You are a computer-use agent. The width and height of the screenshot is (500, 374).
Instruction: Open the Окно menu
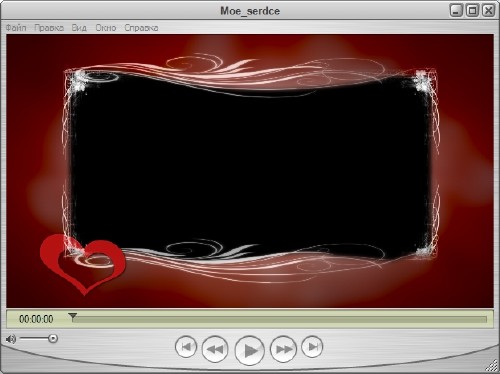pyautogui.click(x=106, y=28)
